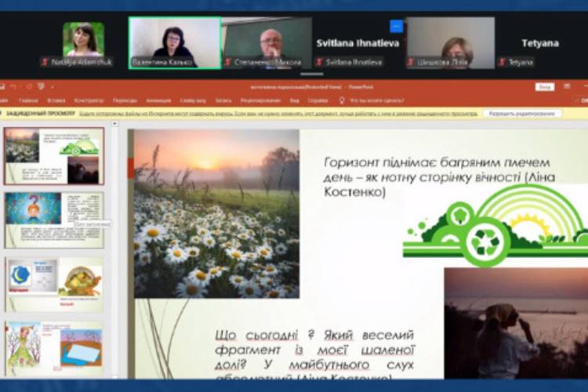
Task: Open the Главная ribbon tab
Action: point(28,100)
